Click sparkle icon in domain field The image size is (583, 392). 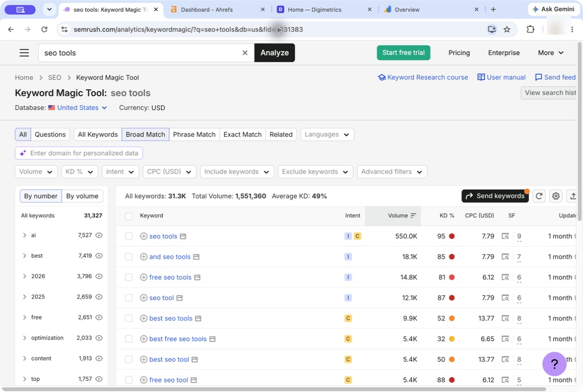(x=23, y=153)
